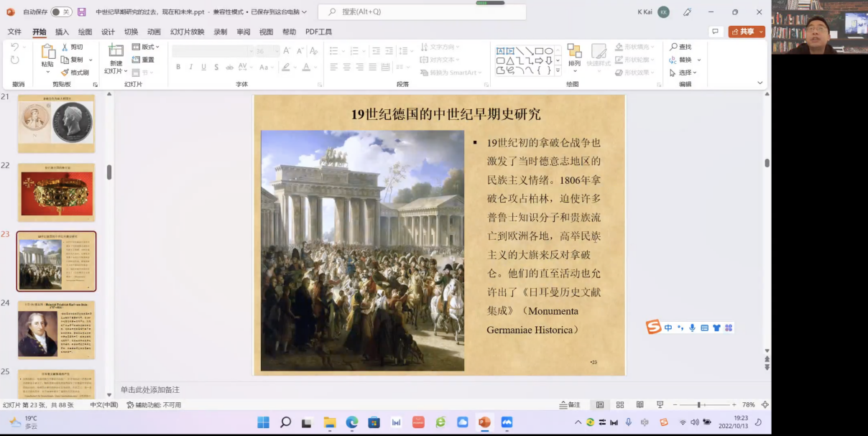Screen dimensions: 868x436
Task: Click the Cut scissors icon
Action: click(65, 47)
